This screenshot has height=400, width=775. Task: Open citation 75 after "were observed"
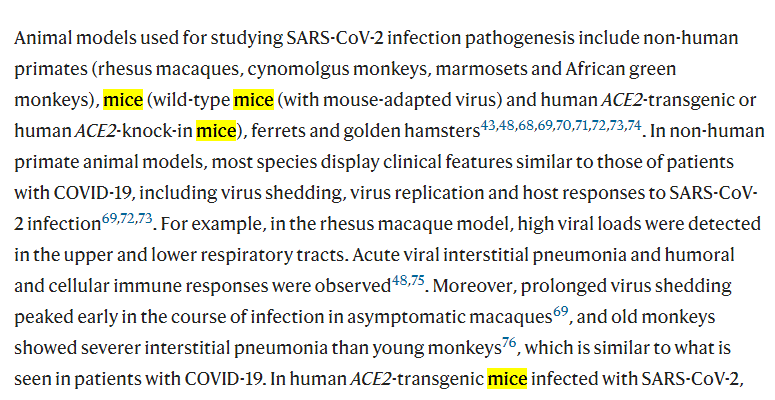click(418, 281)
